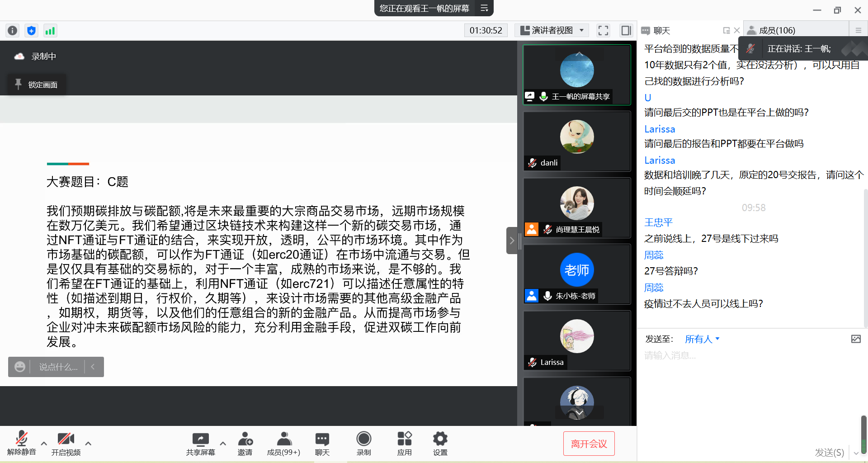The width and height of the screenshot is (868, 463).
Task: Open the meeting info icon
Action: [12, 30]
